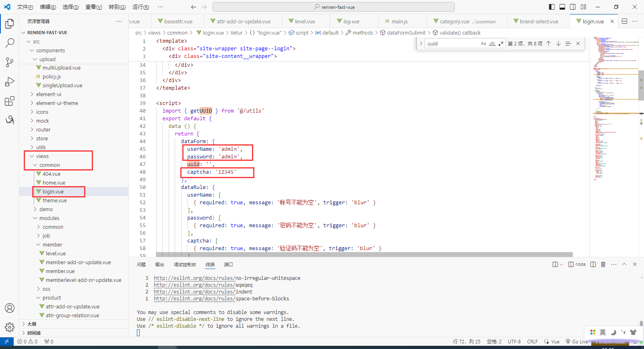
Task: Go to previous match in find widget
Action: pos(548,43)
